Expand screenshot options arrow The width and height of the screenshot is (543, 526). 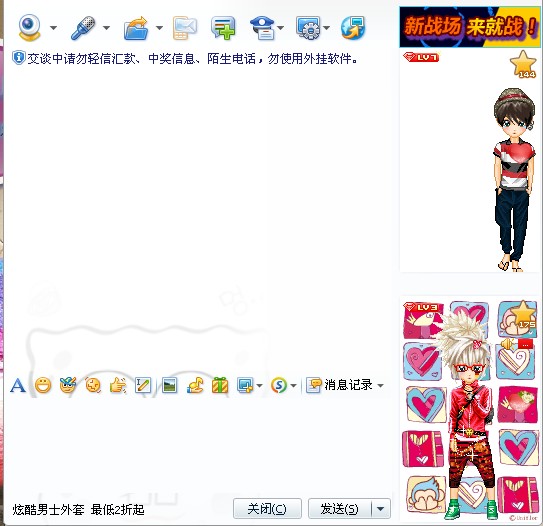(259, 385)
